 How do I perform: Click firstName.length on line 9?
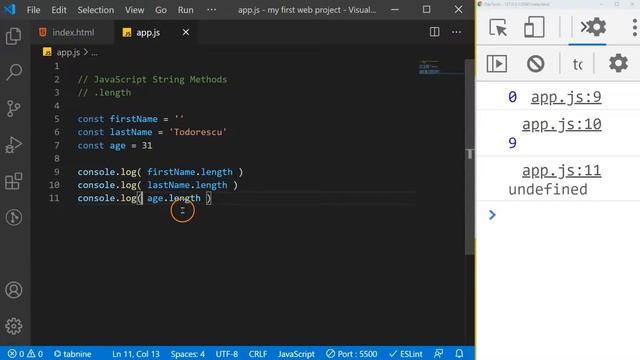190,172
